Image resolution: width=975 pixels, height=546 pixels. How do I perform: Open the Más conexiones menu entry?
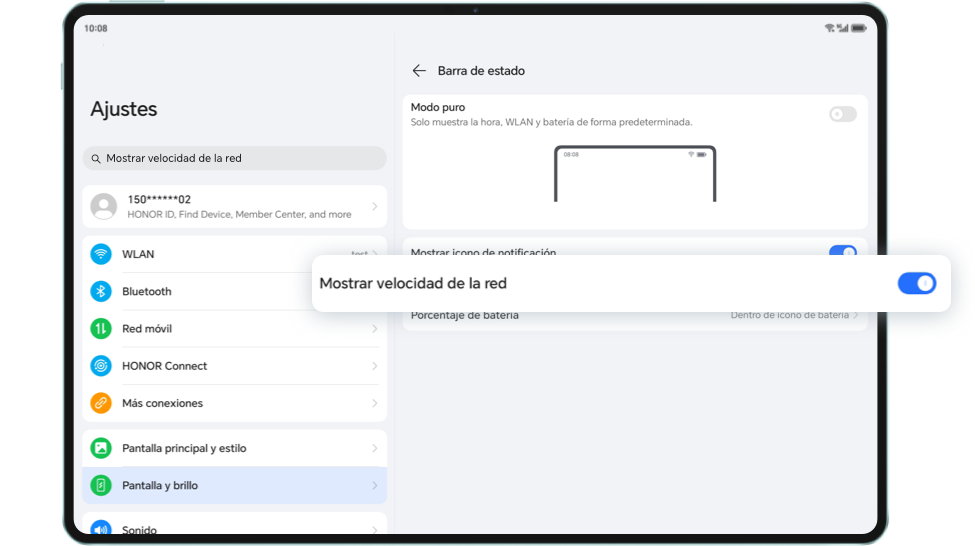[x=234, y=403]
